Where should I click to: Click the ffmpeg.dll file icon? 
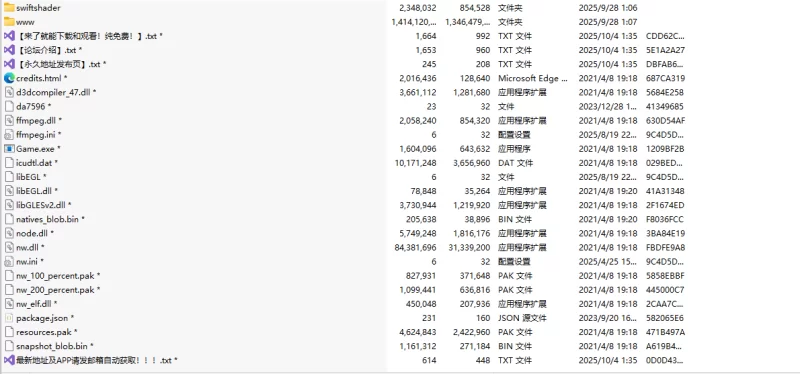(9, 120)
